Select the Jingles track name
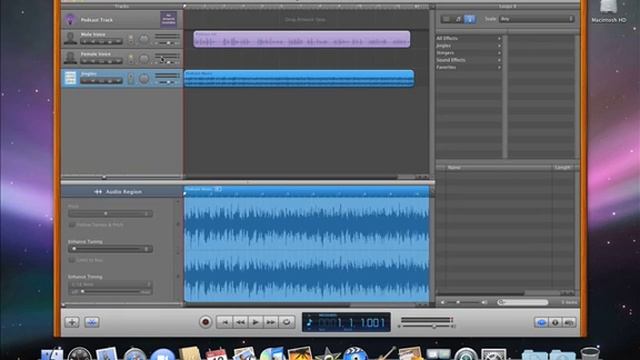Image resolution: width=640 pixels, height=360 pixels. (89, 74)
